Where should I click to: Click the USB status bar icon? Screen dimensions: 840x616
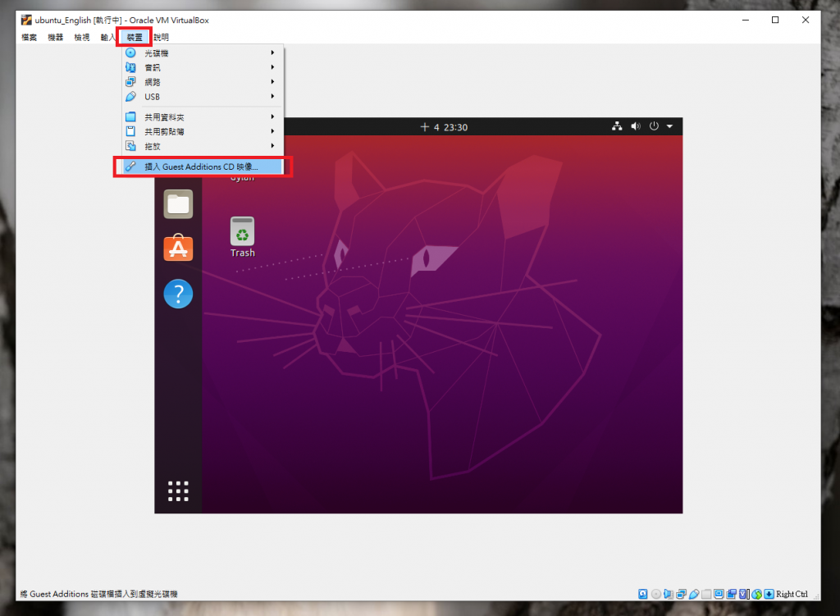(x=694, y=594)
